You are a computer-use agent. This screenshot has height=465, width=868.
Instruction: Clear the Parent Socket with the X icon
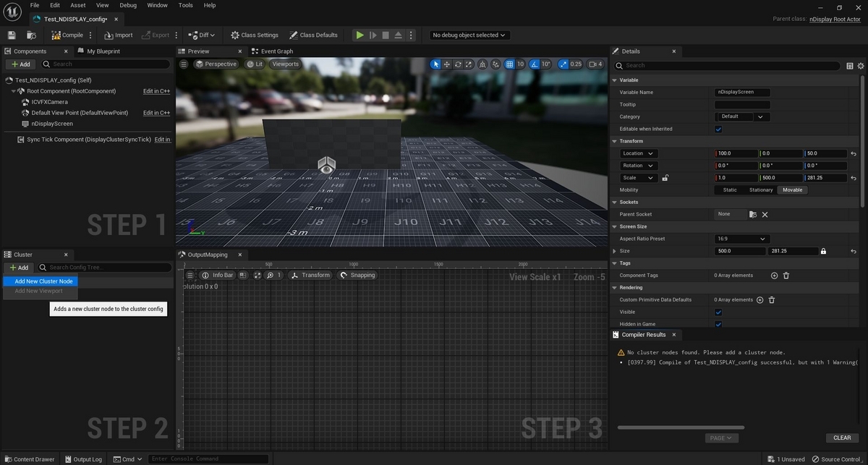[765, 215]
